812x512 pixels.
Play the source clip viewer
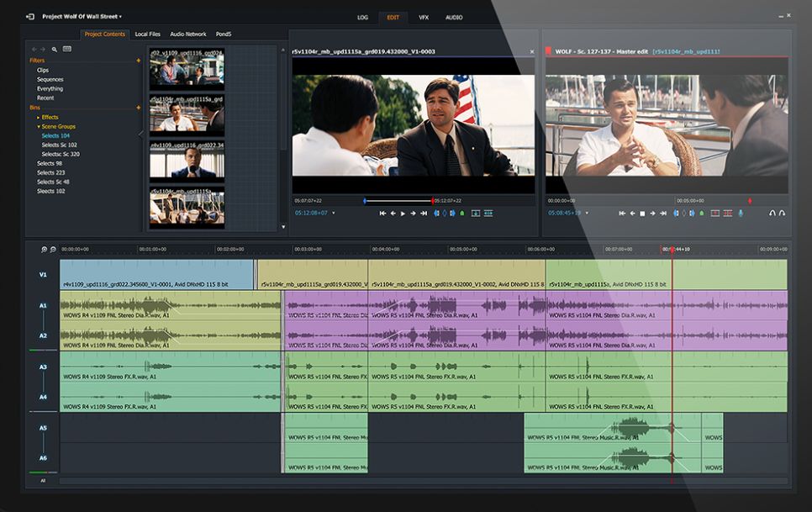(x=403, y=214)
